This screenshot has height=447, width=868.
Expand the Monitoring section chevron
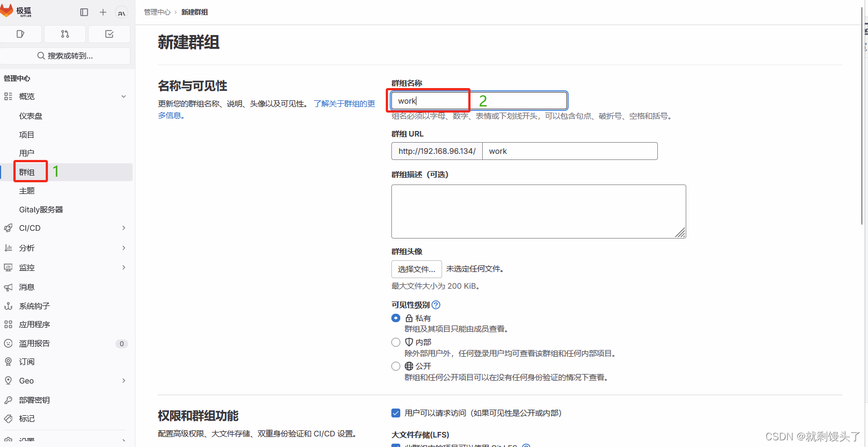click(124, 268)
